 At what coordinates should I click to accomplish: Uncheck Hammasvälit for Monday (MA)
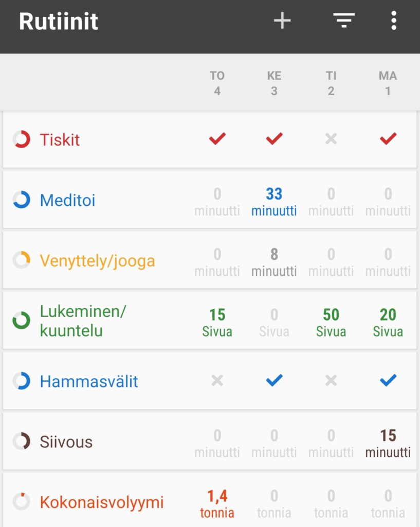tap(388, 381)
